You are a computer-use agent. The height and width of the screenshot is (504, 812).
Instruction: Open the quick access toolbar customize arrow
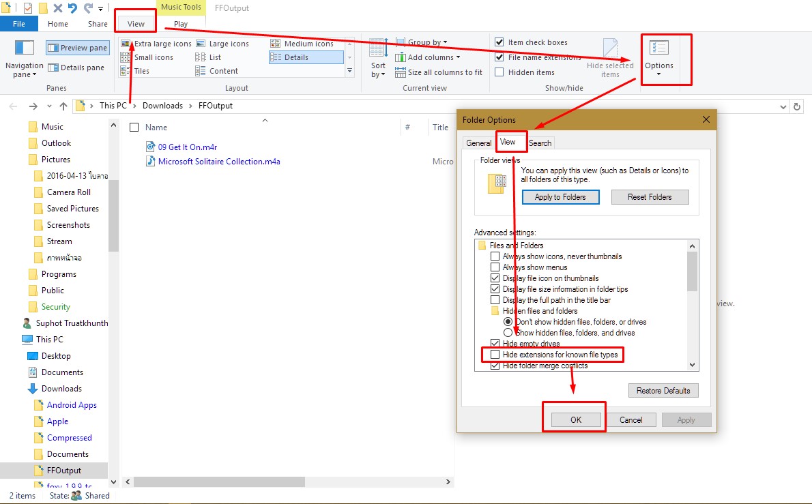100,8
